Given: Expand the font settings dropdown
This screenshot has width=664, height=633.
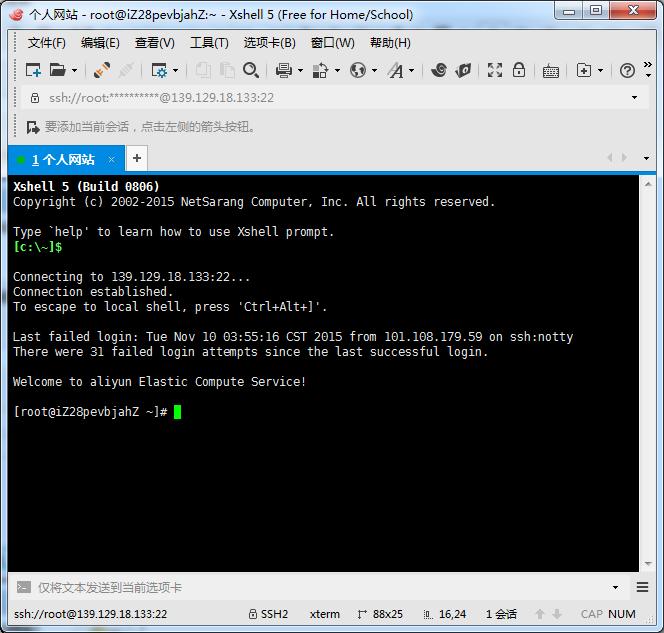Looking at the screenshot, I should click(411, 71).
